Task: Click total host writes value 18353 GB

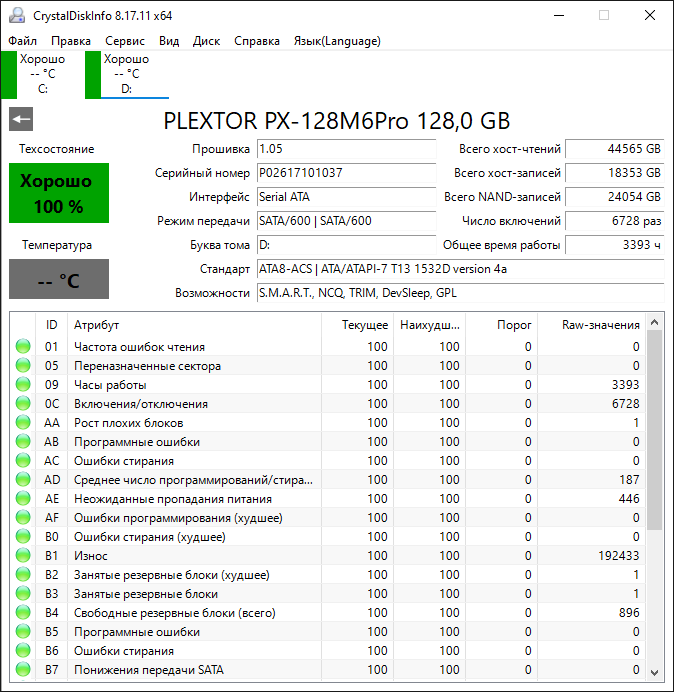Action: [x=615, y=173]
